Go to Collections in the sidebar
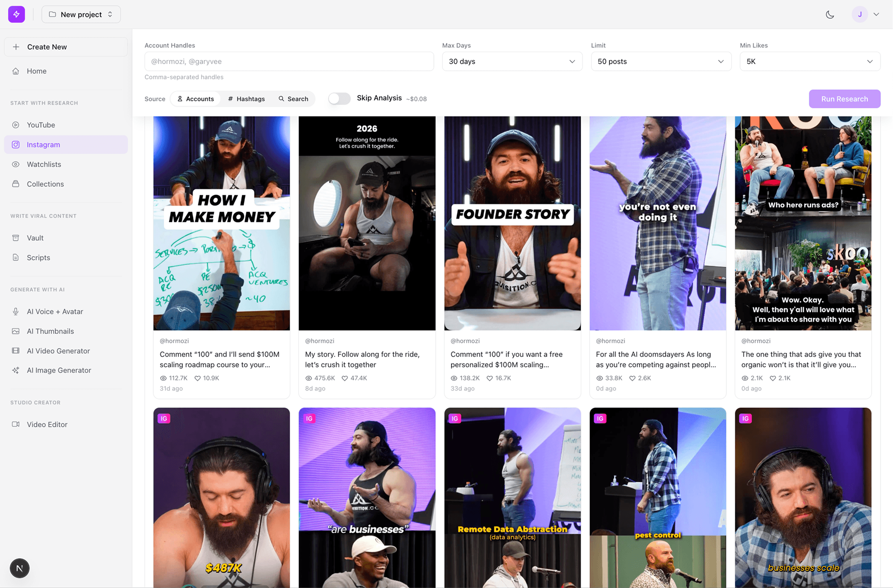 pyautogui.click(x=45, y=184)
